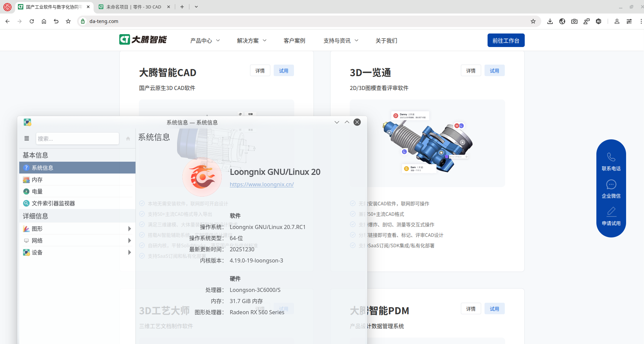Open the https://www.loongnix.cn/ link
644x344 pixels.
(262, 184)
